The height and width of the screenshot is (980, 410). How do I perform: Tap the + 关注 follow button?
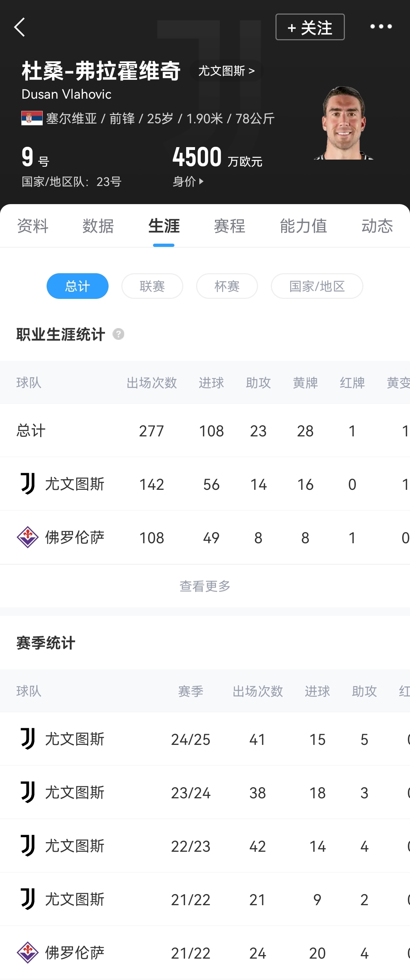(x=310, y=27)
